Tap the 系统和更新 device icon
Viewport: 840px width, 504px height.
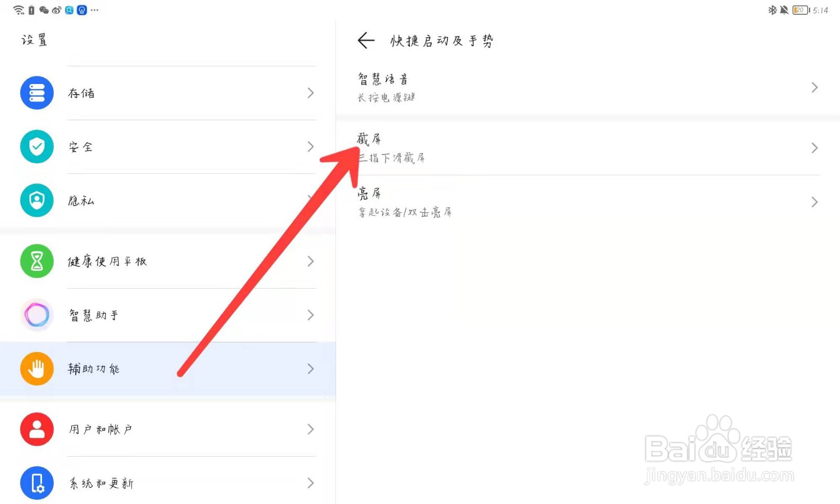pyautogui.click(x=37, y=483)
